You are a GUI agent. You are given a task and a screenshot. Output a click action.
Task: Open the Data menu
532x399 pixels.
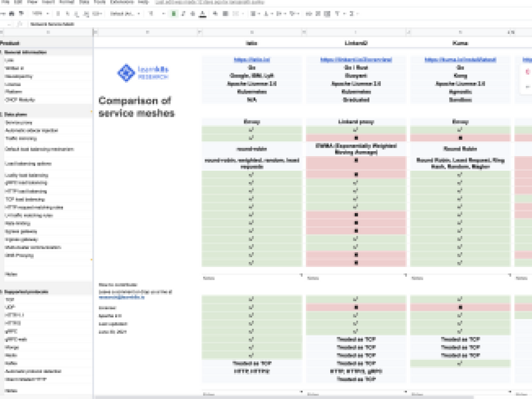pyautogui.click(x=84, y=2)
